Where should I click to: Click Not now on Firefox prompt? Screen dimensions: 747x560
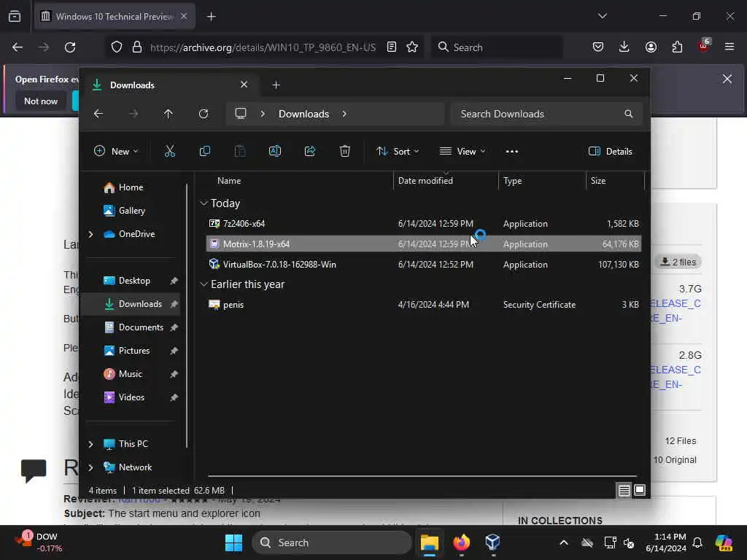coord(41,101)
